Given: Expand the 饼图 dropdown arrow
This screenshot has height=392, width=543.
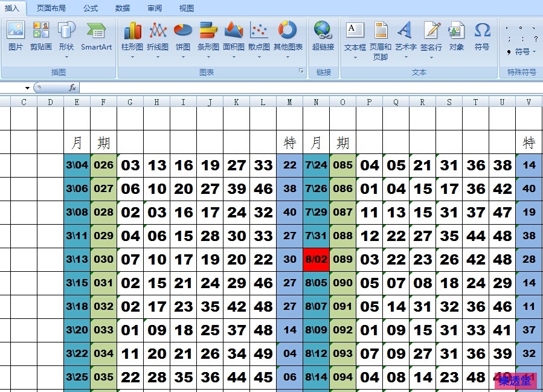Looking at the screenshot, I should point(183,57).
